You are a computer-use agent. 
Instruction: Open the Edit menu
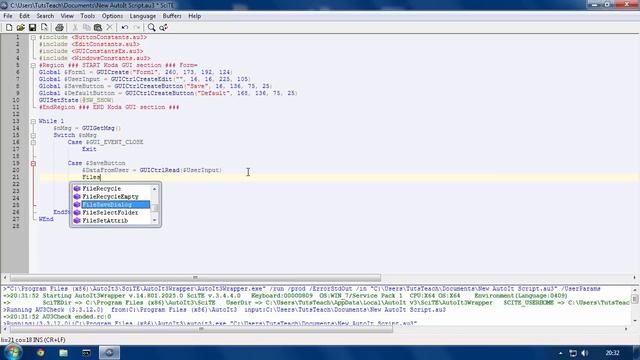[24, 16]
